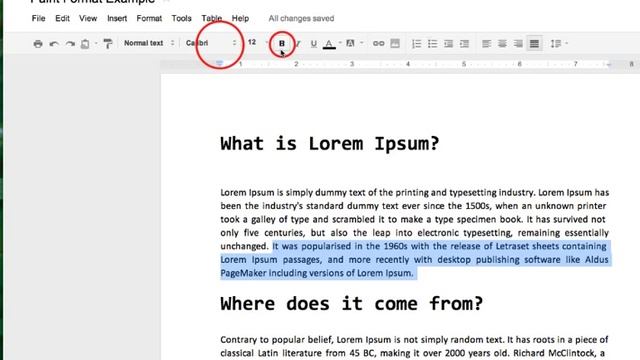Click the word 'Contrary' in second paragraph

point(238,340)
